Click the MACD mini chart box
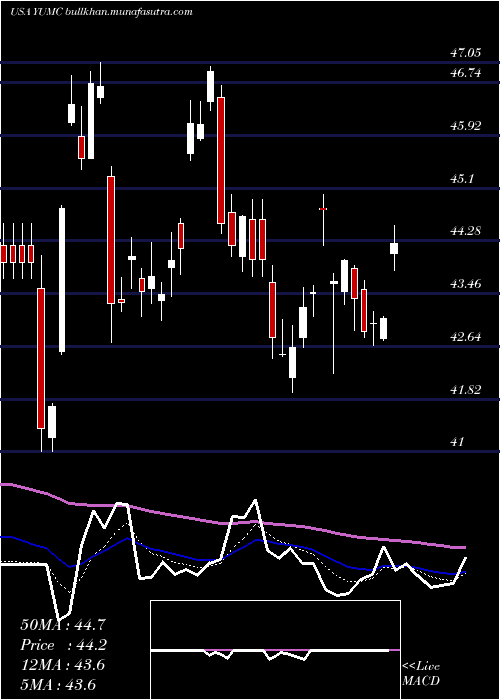This screenshot has height=700, width=500. [x=275, y=650]
